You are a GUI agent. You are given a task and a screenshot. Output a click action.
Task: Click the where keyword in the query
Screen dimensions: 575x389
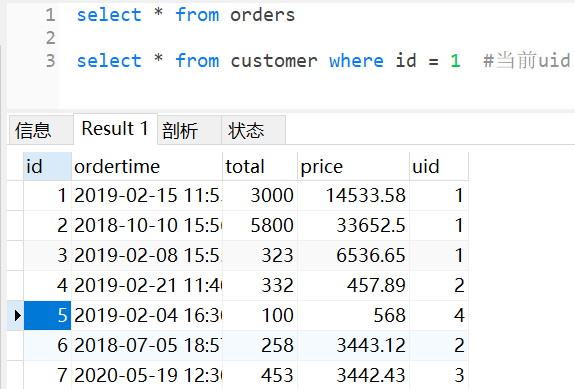[x=356, y=61]
